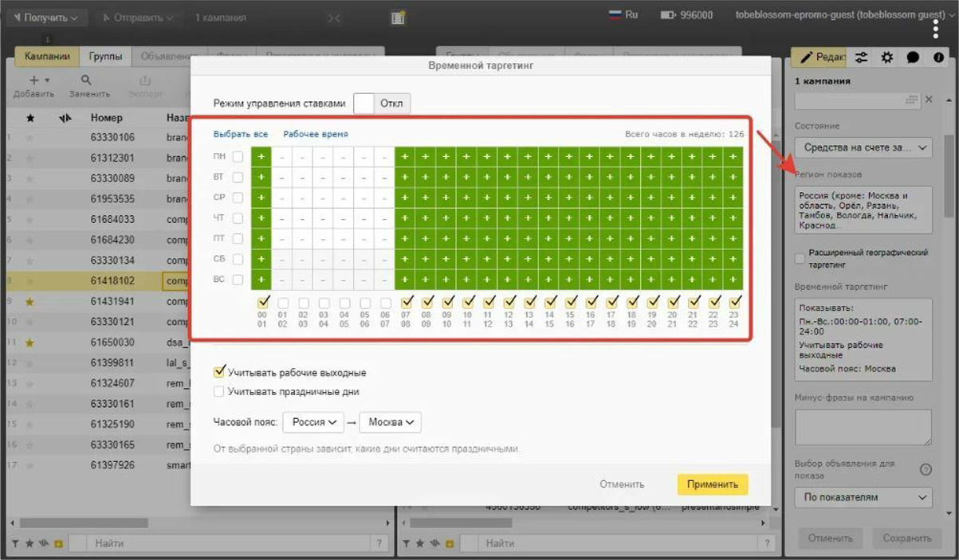Open the gear settings tab icon

pos(887,57)
